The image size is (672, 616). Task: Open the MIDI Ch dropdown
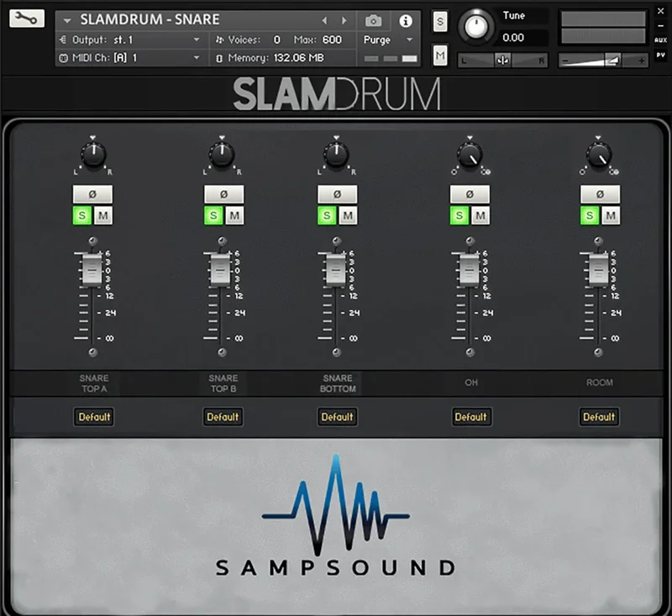point(130,57)
